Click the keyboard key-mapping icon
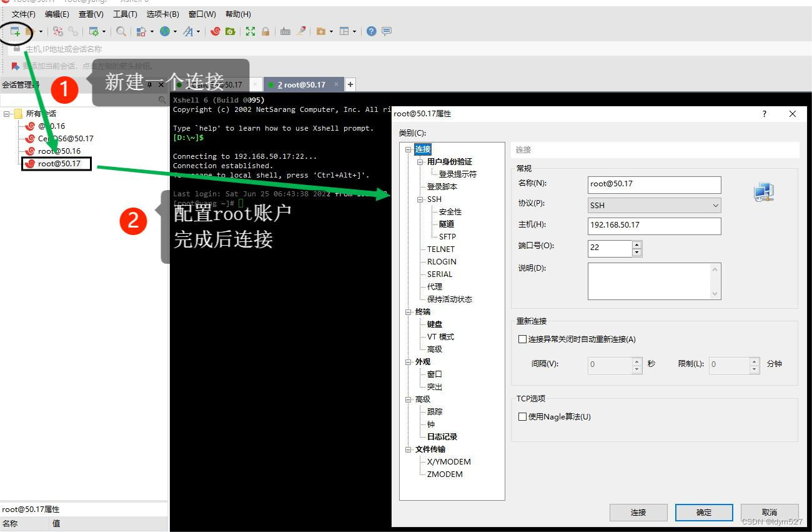Viewport: 812px width, 532px height. [x=285, y=31]
